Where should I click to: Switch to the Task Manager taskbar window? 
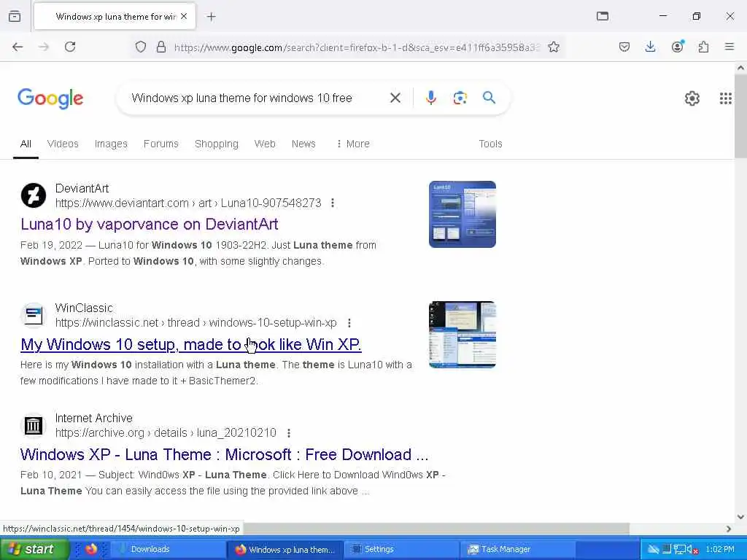(x=517, y=549)
